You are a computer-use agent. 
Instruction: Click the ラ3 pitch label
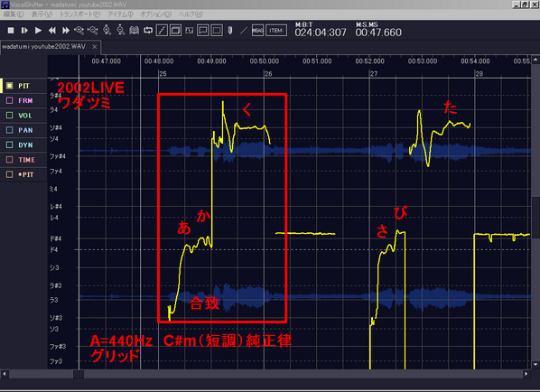[53, 300]
